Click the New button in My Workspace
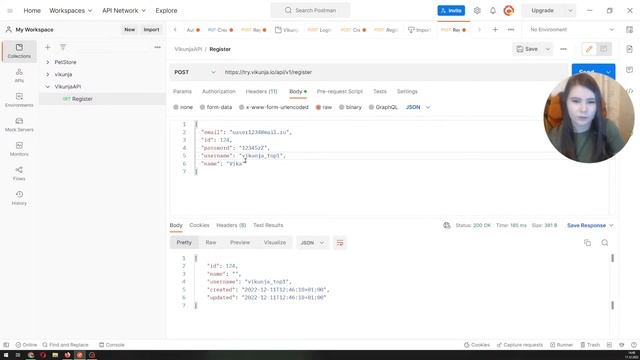The width and height of the screenshot is (640, 360). pos(129,30)
